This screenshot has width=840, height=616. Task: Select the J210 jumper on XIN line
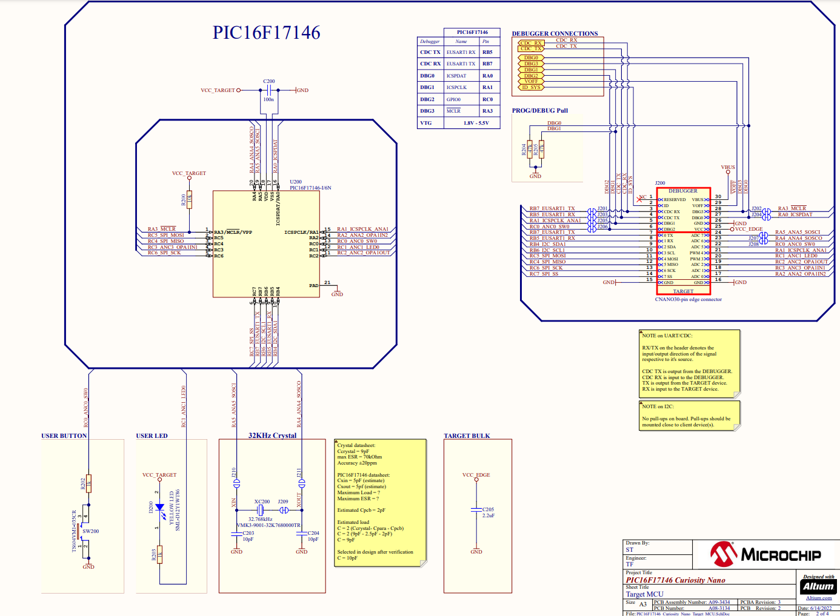(236, 483)
